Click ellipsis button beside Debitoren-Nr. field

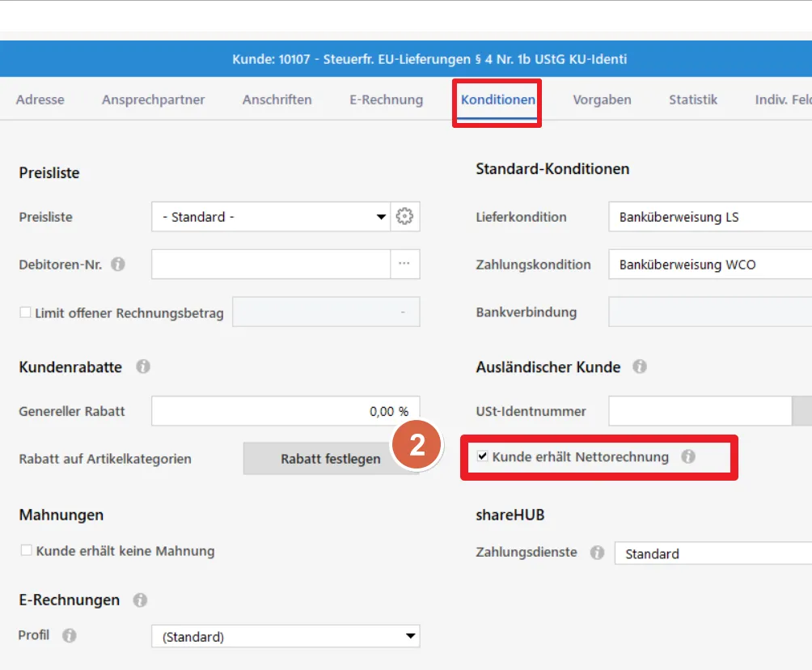pyautogui.click(x=405, y=265)
